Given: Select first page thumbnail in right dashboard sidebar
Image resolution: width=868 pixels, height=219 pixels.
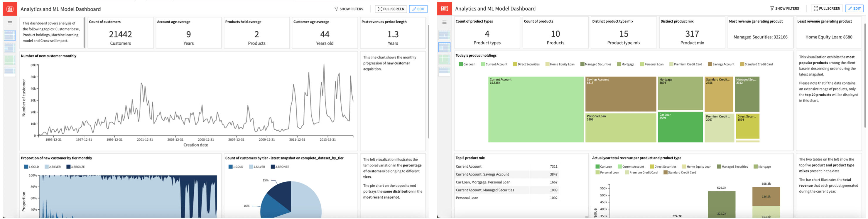Looking at the screenshot, I should click(x=445, y=35).
